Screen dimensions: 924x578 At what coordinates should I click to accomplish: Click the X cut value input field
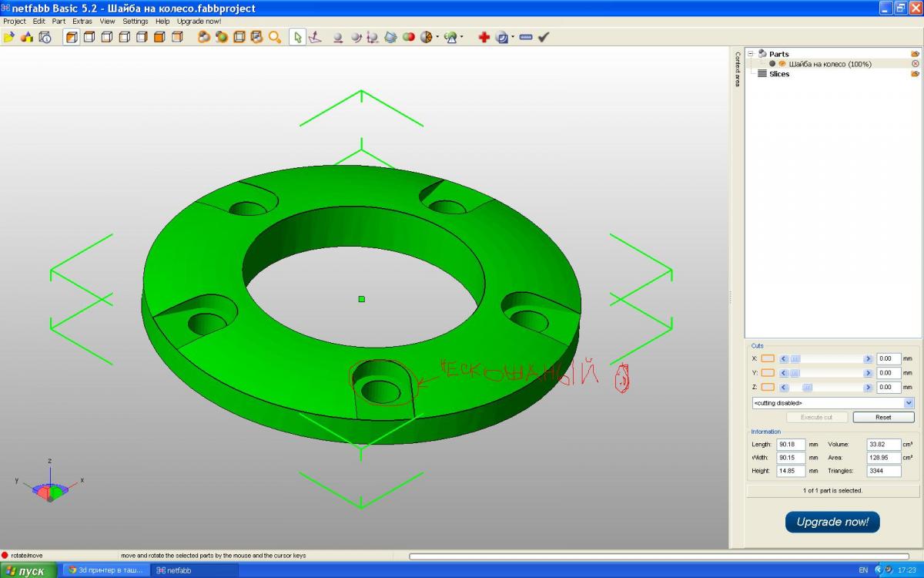889,358
